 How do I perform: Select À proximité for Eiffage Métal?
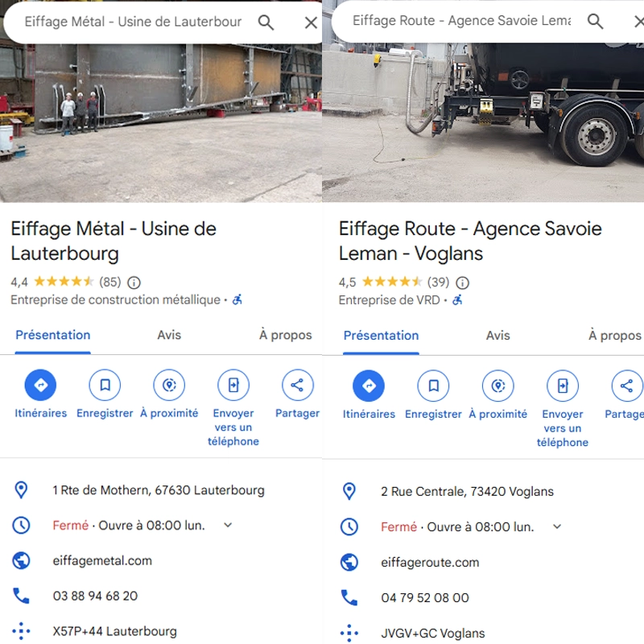pyautogui.click(x=169, y=385)
